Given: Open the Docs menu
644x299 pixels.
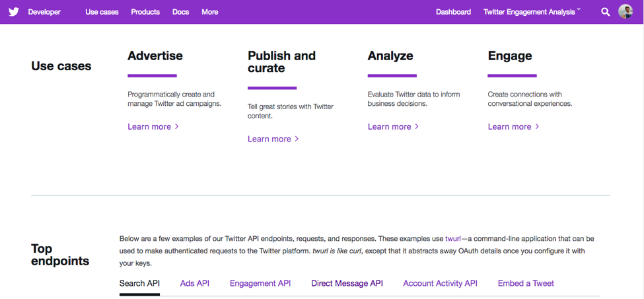Looking at the screenshot, I should (180, 12).
